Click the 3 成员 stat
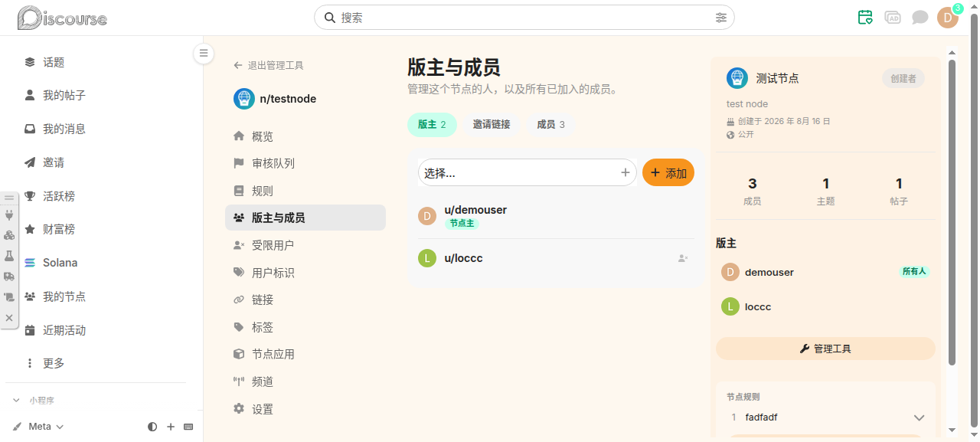 (x=753, y=191)
